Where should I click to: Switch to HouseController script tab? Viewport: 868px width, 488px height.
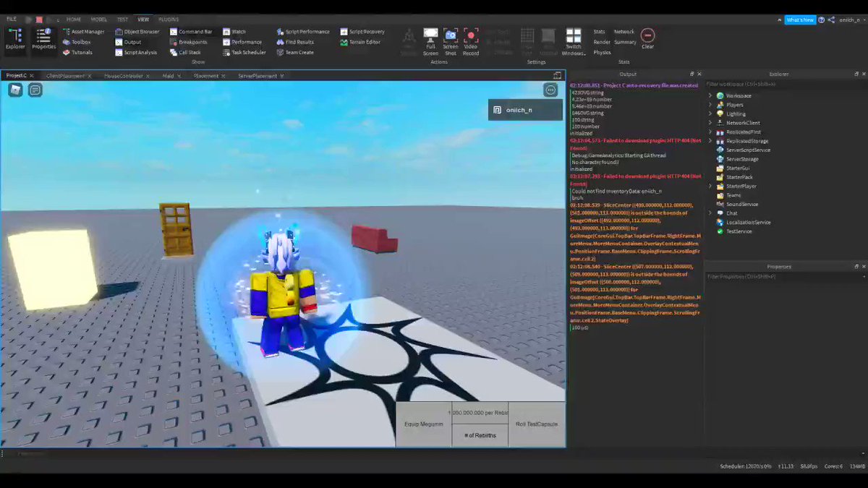(x=124, y=75)
